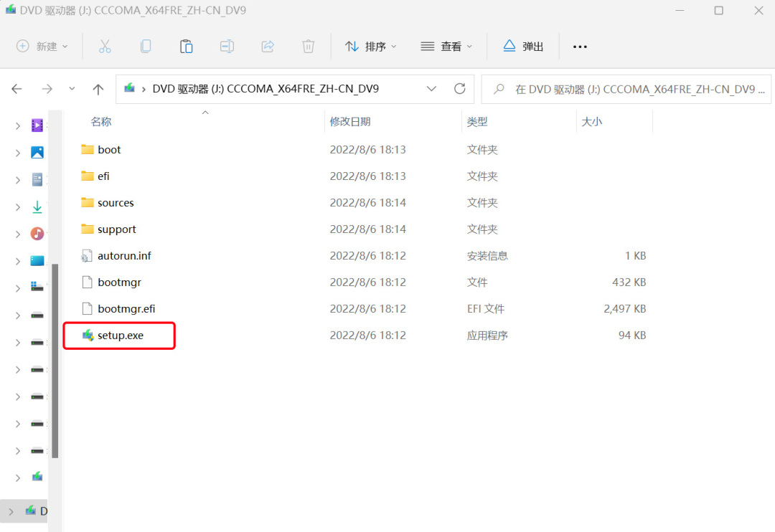Open the Downloads item in the sidebar
The height and width of the screenshot is (532, 775).
coord(37,206)
